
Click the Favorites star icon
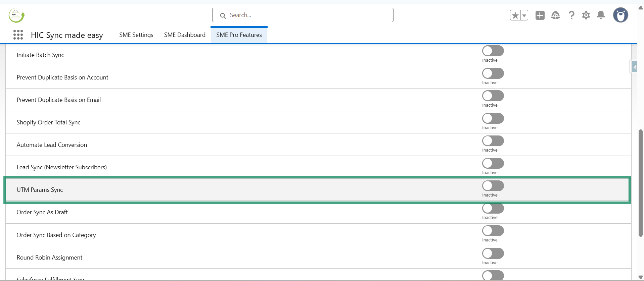pyautogui.click(x=515, y=15)
